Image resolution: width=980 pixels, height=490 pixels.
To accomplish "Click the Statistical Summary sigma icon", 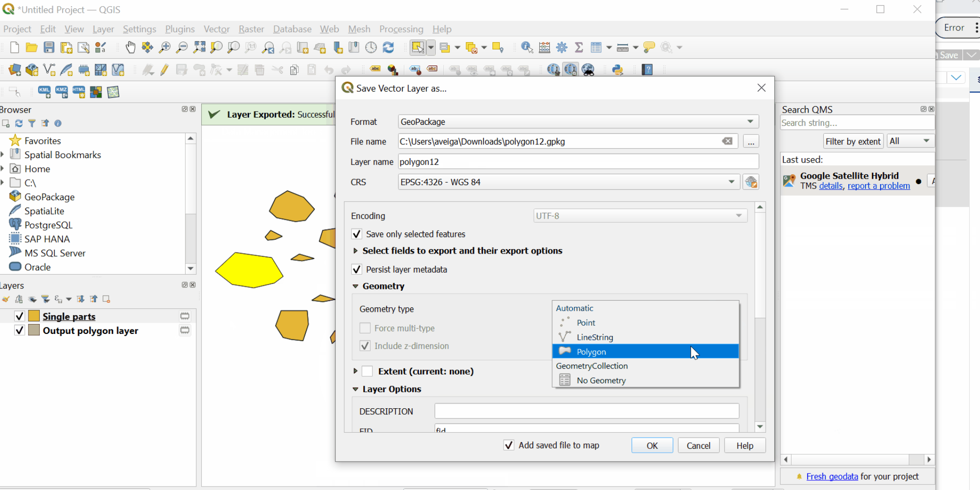I will tap(579, 47).
